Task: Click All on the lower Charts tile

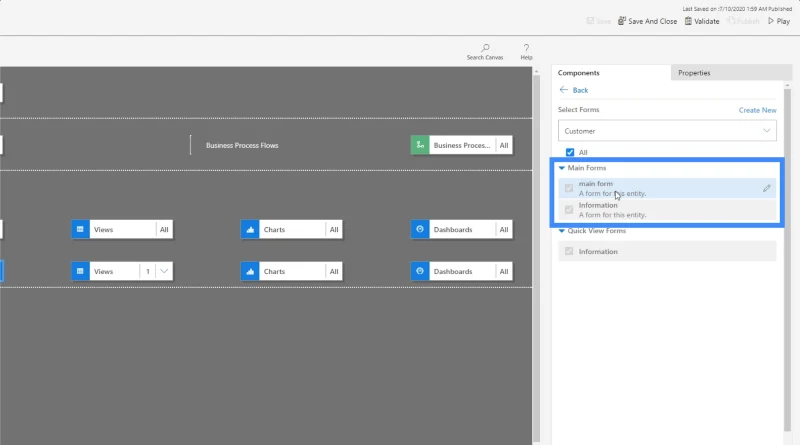Action: (334, 271)
